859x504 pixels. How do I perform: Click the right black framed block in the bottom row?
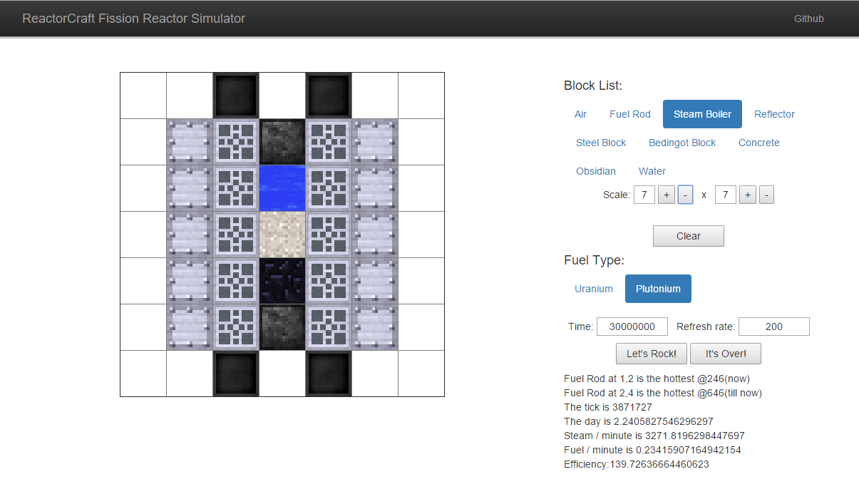point(329,374)
